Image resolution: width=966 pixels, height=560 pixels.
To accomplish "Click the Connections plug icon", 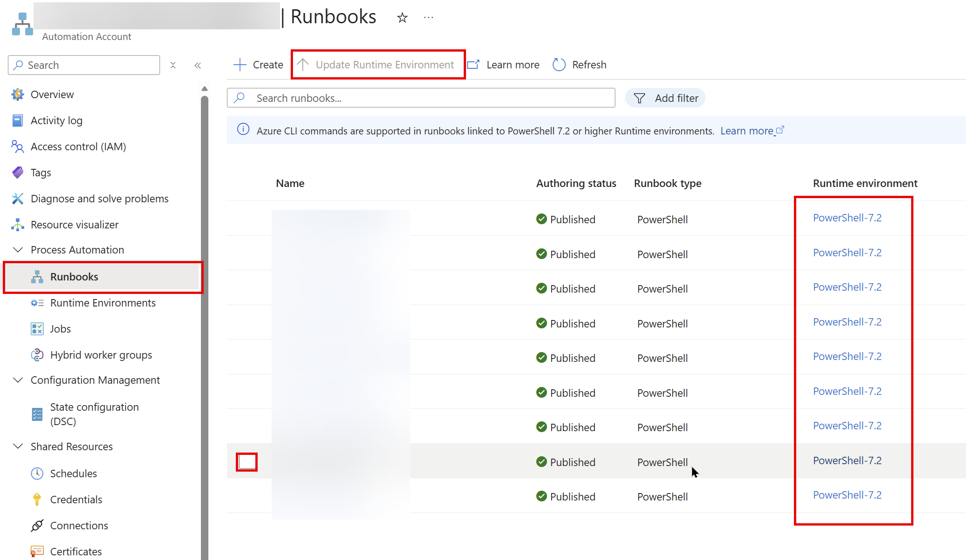I will click(37, 526).
